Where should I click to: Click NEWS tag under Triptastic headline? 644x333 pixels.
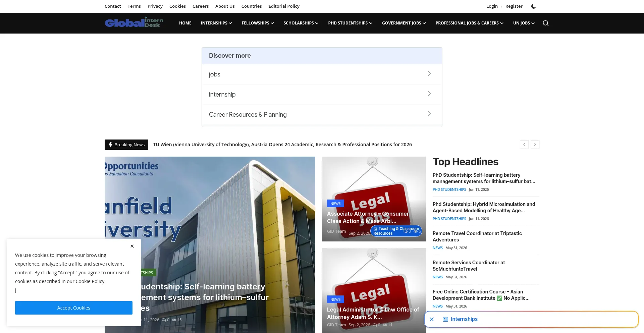437,248
